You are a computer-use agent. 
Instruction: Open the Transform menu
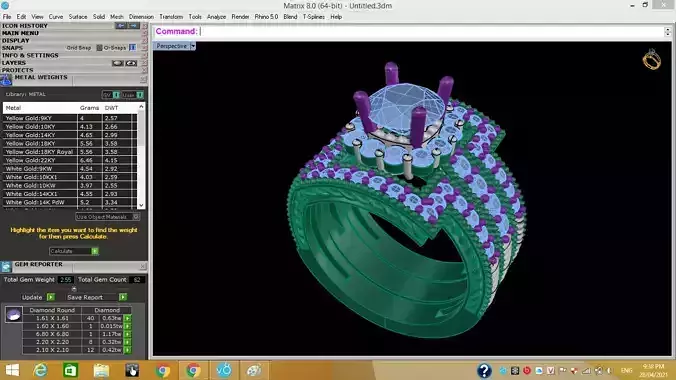click(171, 17)
